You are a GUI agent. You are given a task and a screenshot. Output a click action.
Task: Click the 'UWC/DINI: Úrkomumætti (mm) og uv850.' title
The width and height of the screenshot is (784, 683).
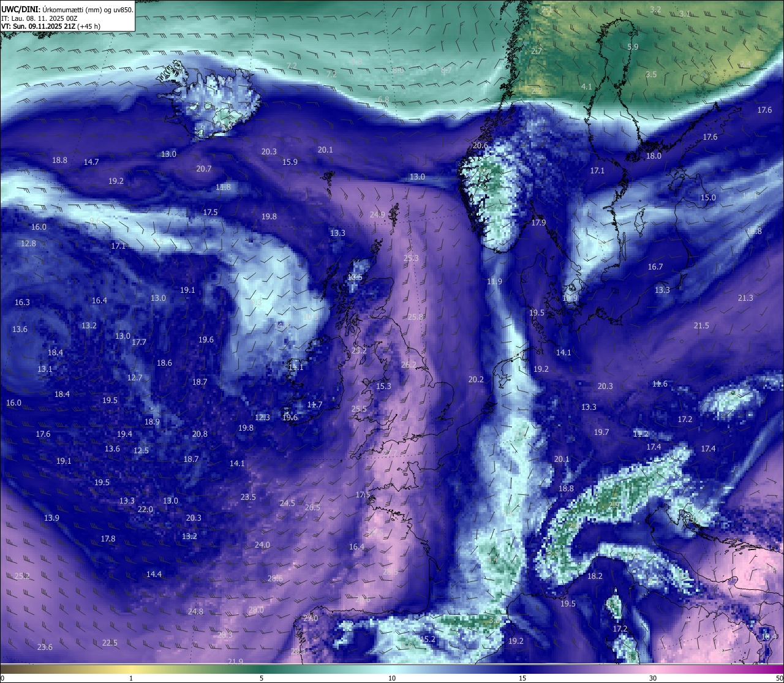pyautogui.click(x=67, y=9)
